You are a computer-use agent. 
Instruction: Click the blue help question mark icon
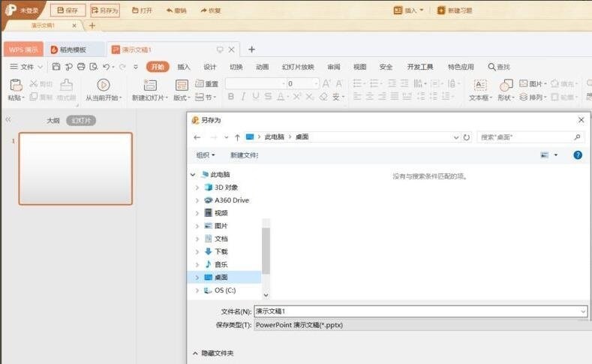pyautogui.click(x=578, y=155)
